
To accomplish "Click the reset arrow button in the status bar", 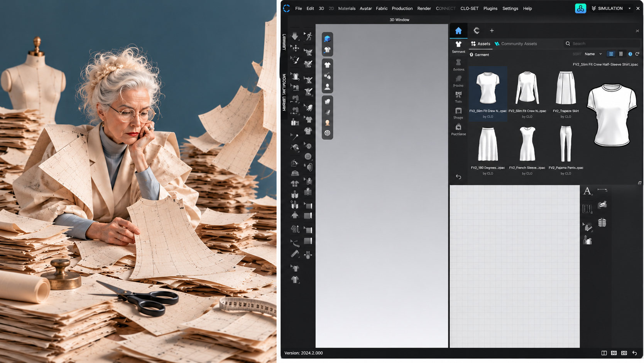I will (635, 353).
